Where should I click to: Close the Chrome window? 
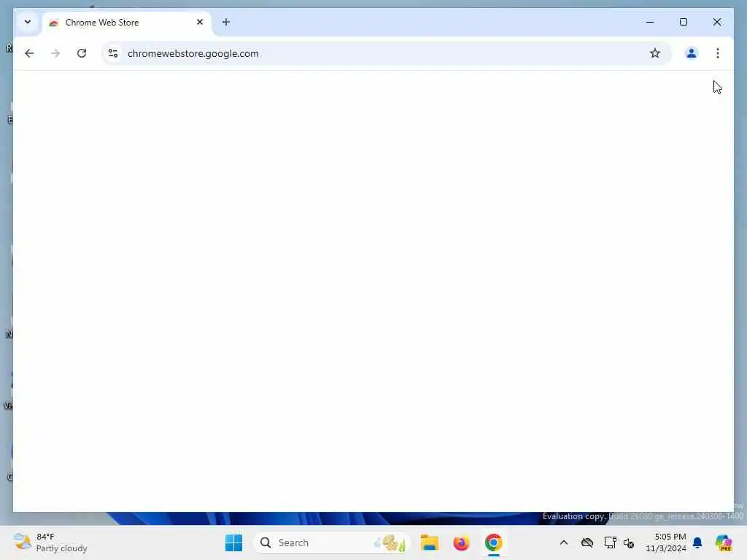(x=716, y=22)
